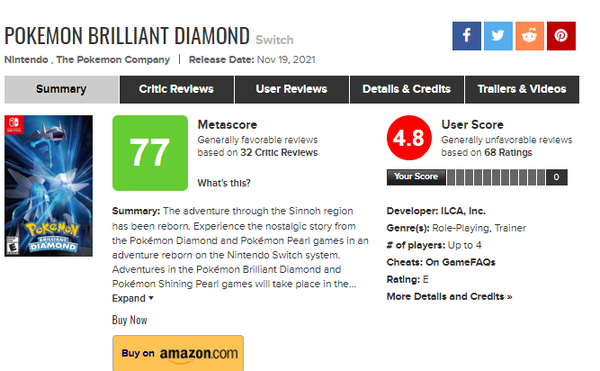
Task: Open the ILCA, Inc. developer link
Action: (x=463, y=211)
